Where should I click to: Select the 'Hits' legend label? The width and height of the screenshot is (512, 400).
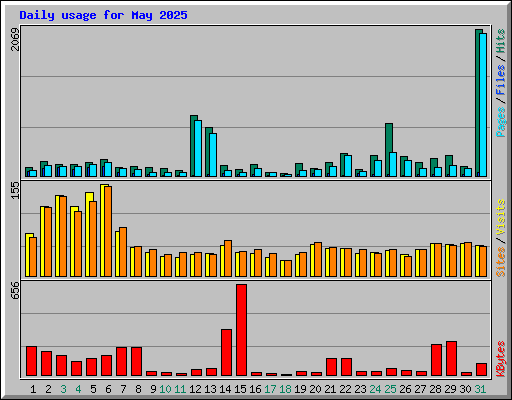[501, 41]
